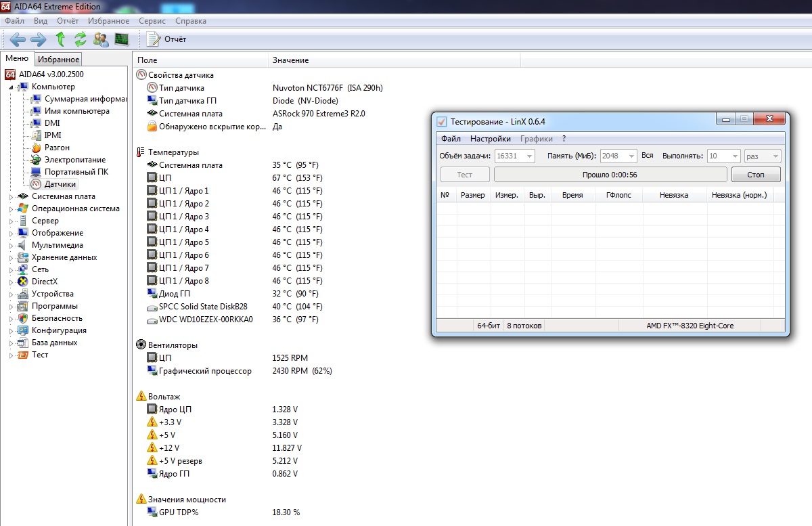The height and width of the screenshot is (526, 812).
Task: Click the Отчёт report toolbar button
Action: coord(167,39)
